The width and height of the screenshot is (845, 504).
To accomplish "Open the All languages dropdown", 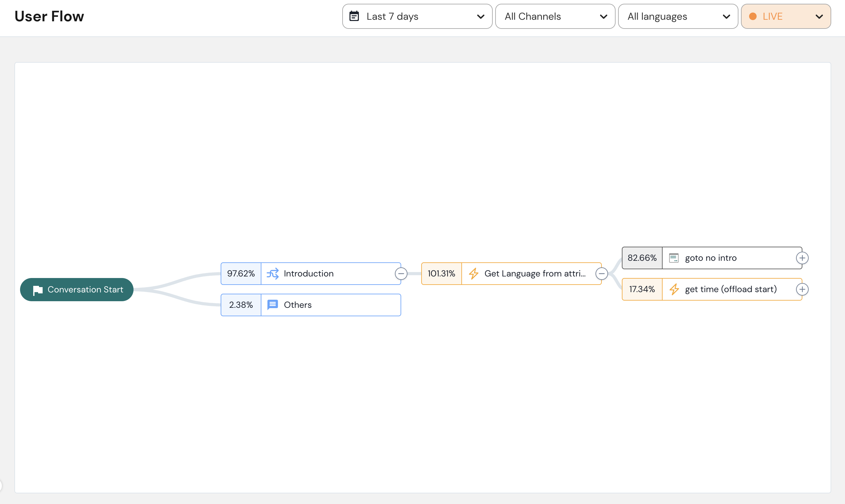I will tap(678, 16).
